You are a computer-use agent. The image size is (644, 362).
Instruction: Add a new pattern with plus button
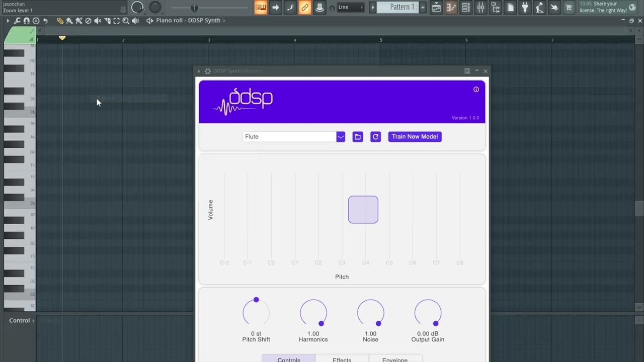click(423, 7)
